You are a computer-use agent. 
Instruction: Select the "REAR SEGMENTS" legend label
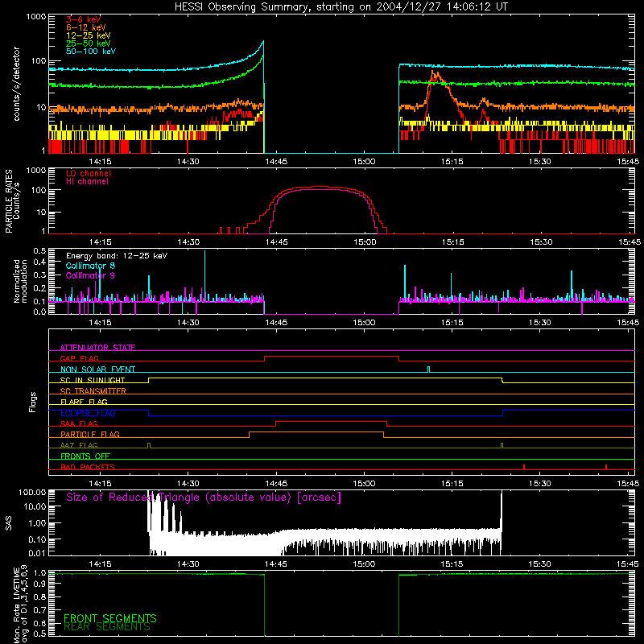(107, 626)
